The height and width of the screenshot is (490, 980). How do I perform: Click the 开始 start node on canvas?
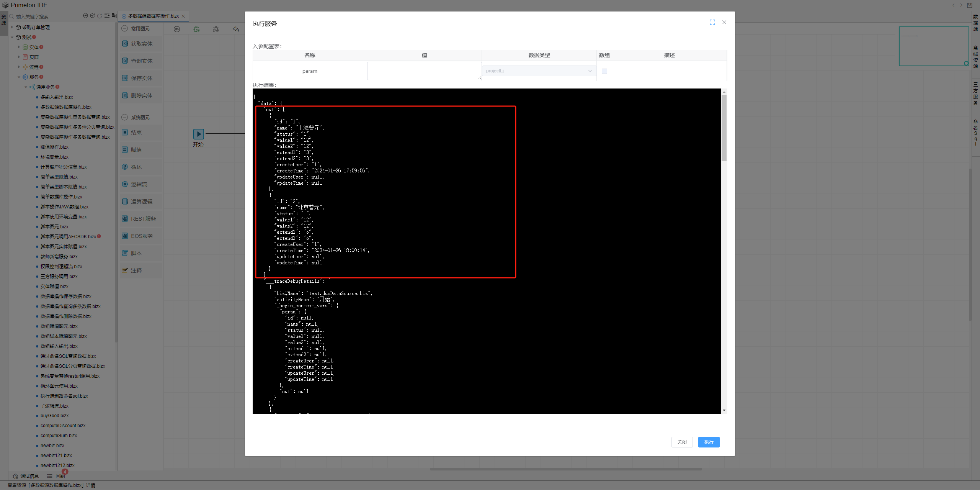pyautogui.click(x=198, y=134)
